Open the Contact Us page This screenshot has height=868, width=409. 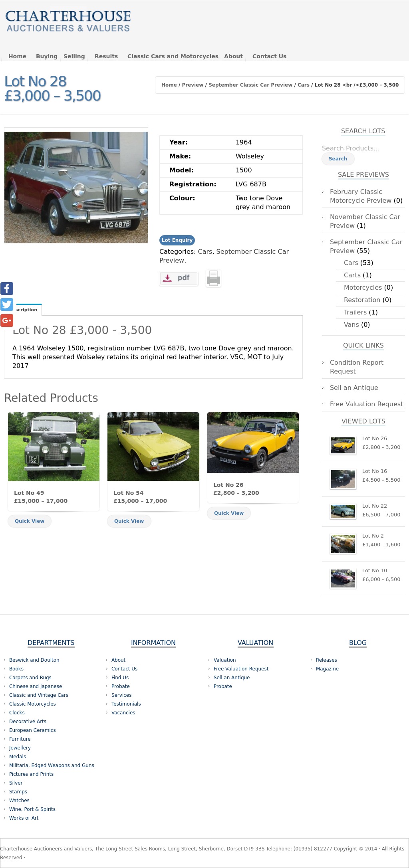point(269,56)
